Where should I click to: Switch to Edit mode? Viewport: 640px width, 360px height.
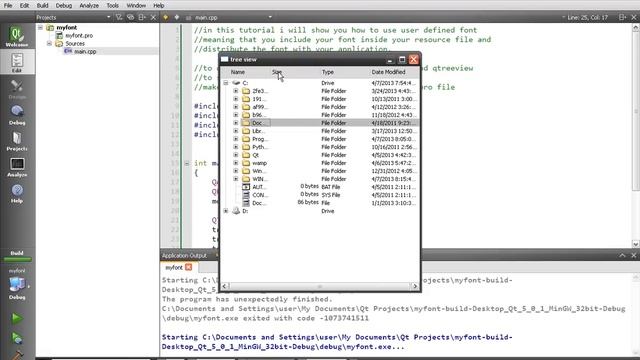[17, 62]
